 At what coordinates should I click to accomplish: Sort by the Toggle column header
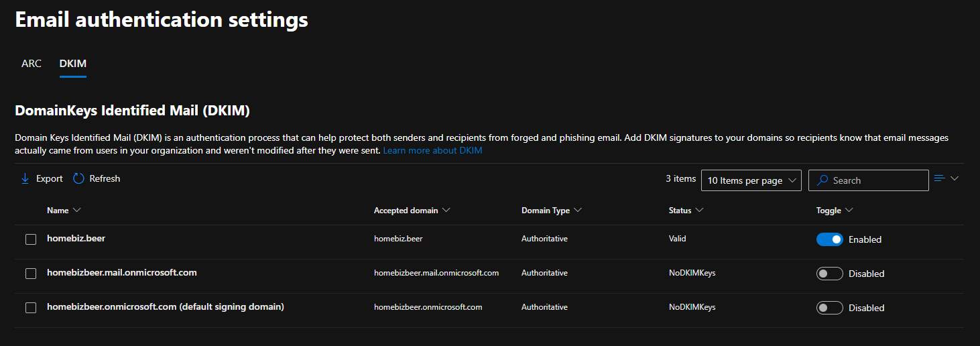coord(834,211)
